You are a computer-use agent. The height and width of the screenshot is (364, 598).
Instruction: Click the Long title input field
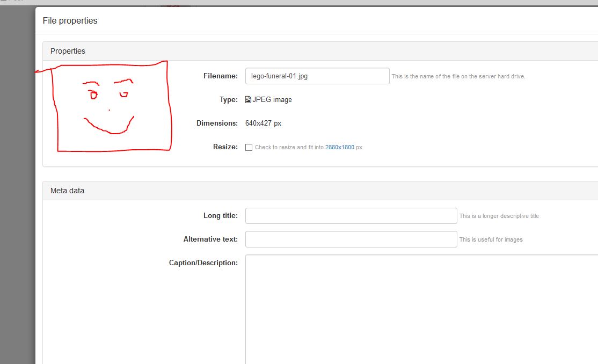(351, 216)
